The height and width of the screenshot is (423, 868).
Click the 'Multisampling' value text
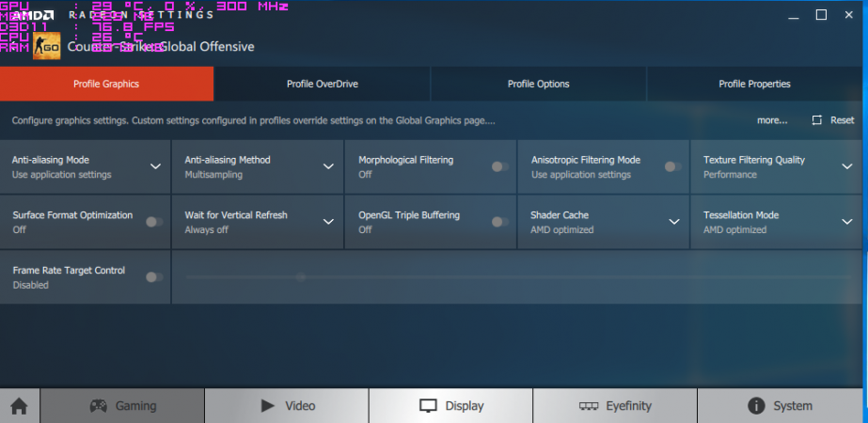coord(213,175)
